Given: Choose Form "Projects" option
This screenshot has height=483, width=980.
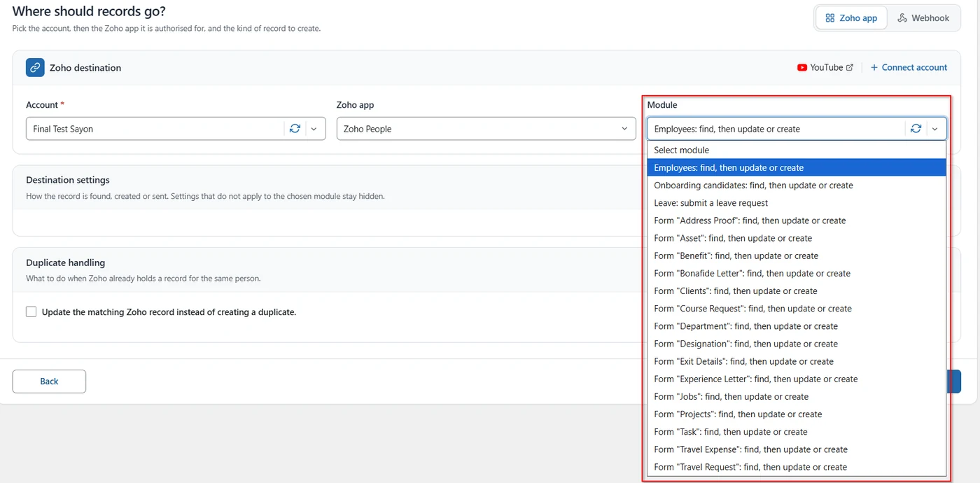Looking at the screenshot, I should point(797,414).
